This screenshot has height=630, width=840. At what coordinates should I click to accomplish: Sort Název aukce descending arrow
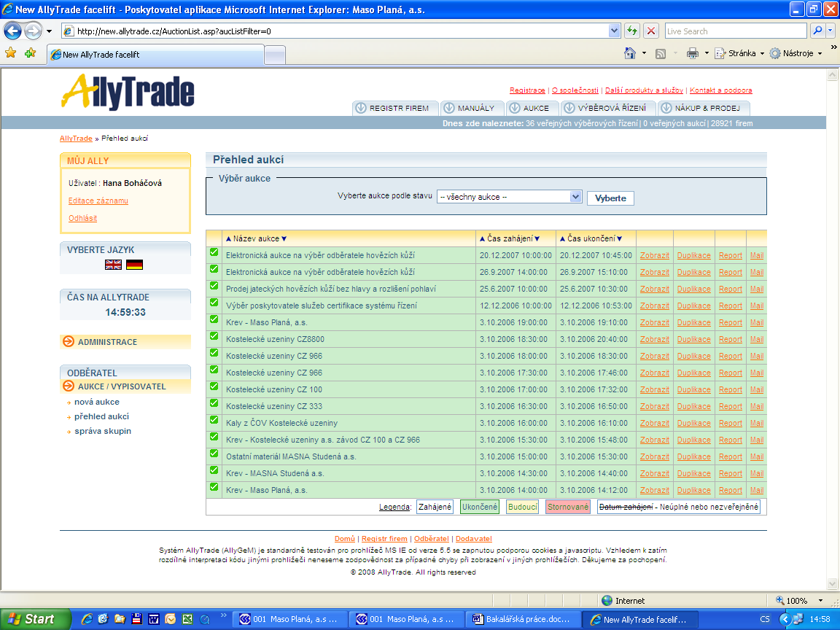click(x=284, y=239)
